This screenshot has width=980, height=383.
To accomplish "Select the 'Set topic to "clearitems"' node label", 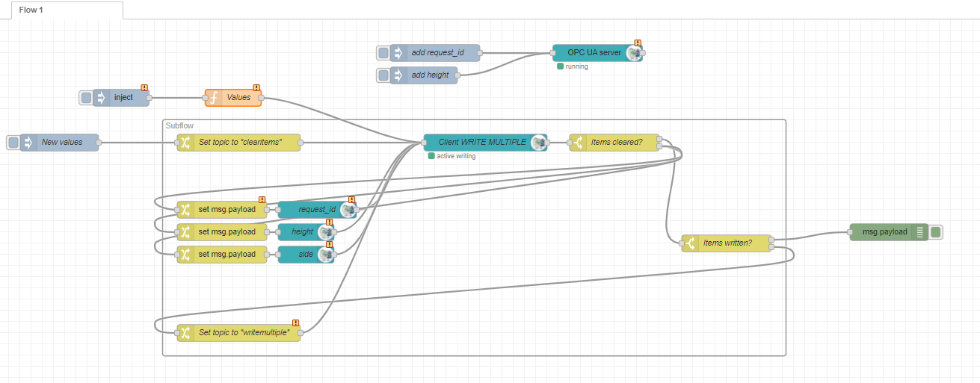I will click(240, 143).
